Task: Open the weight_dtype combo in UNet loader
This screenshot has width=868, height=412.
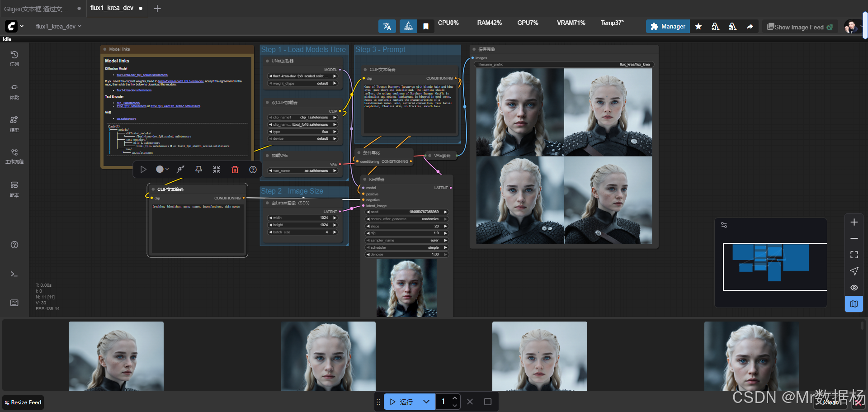Action: (x=303, y=83)
